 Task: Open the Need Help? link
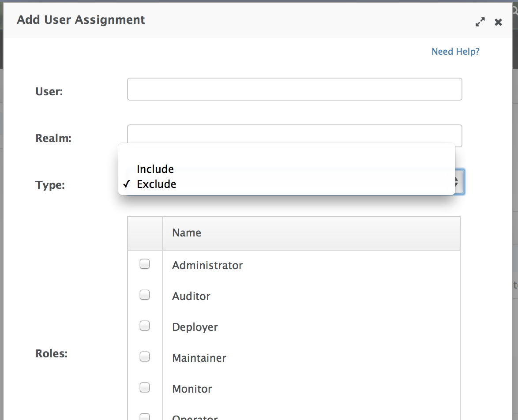point(455,52)
